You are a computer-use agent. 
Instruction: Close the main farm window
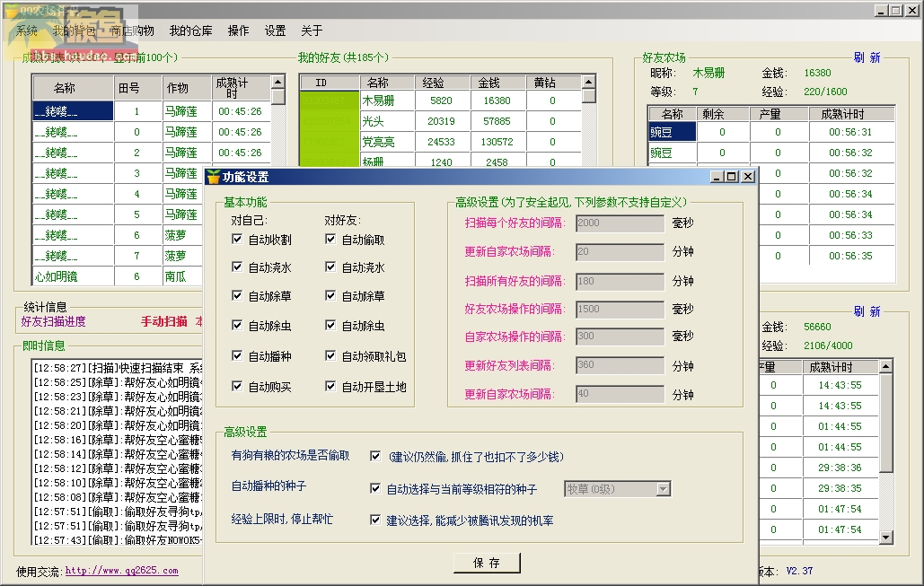click(x=912, y=11)
